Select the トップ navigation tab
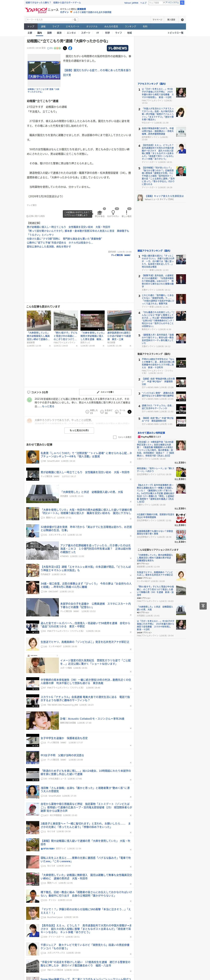210x980 pixels. [31, 27]
